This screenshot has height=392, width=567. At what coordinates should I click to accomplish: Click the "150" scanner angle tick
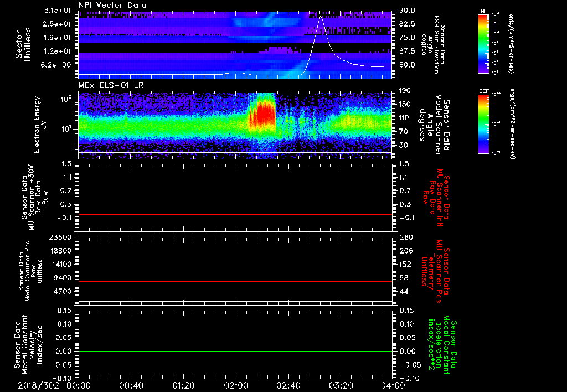[x=405, y=105]
